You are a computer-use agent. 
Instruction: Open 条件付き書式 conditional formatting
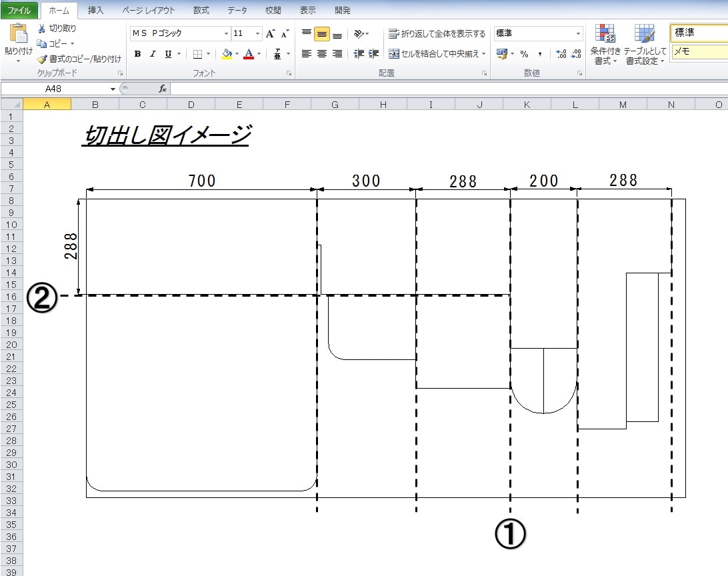pos(605,45)
